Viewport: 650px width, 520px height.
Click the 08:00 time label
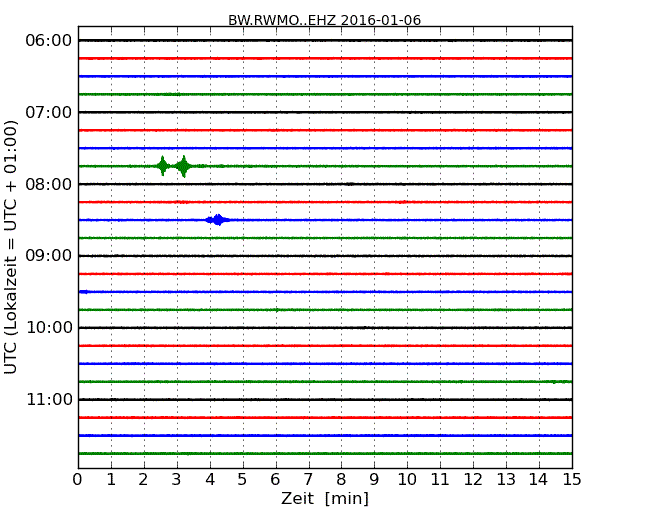[x=49, y=184]
